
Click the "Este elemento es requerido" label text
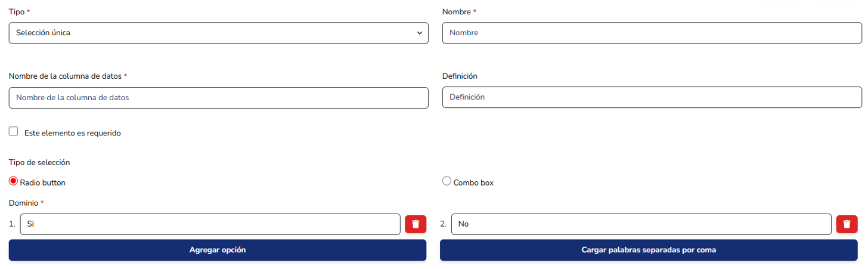tap(73, 134)
